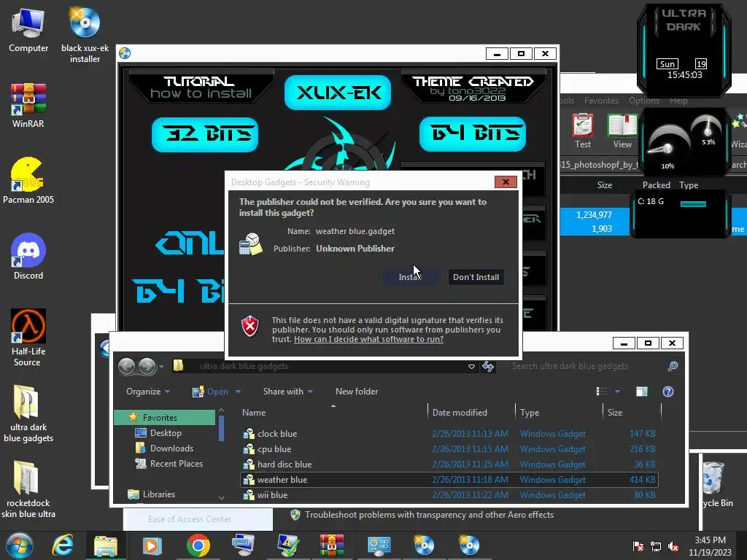
Task: Sort Explorer files by Size column header
Action: point(632,413)
